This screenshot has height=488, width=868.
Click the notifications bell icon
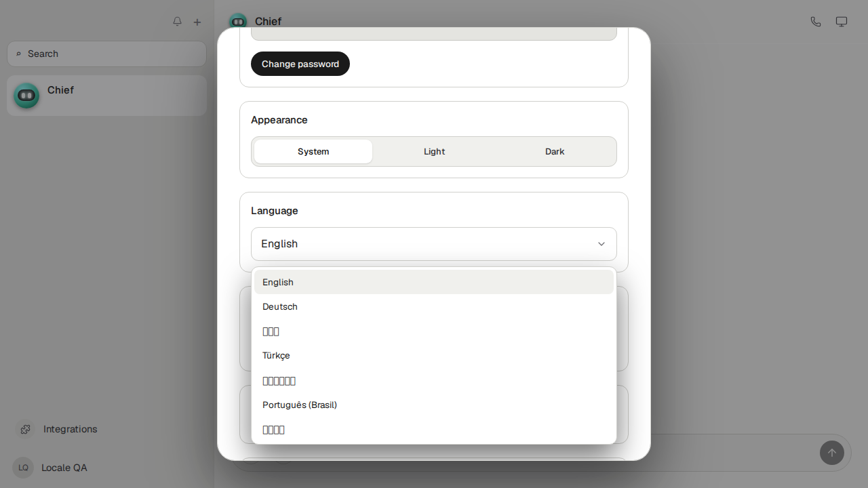[177, 22]
